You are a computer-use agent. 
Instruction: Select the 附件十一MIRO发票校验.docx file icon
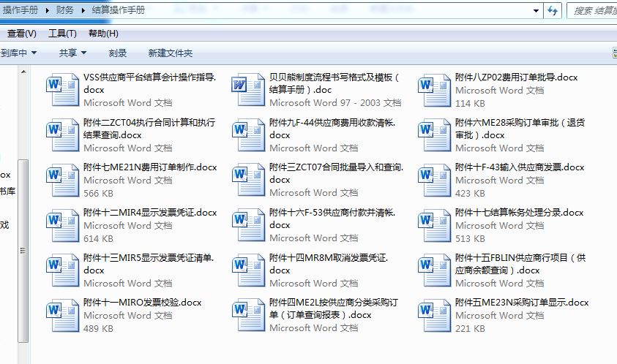pos(62,315)
